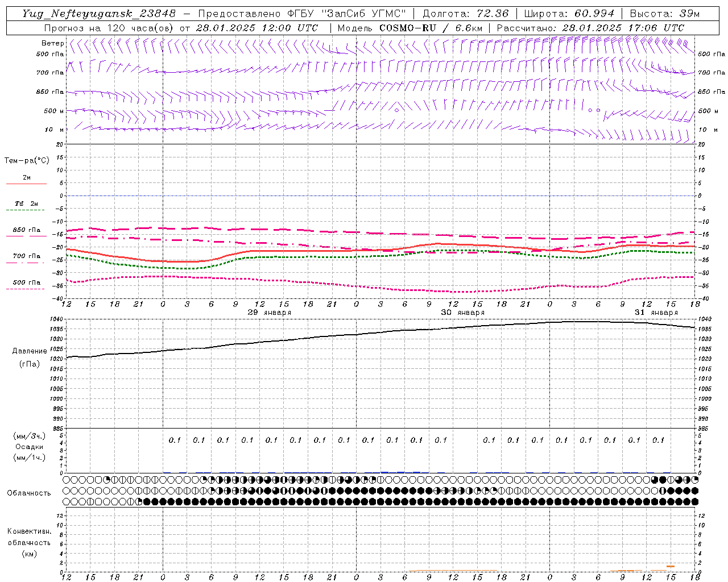Click the station title Yug_Nefteyugansk_23848
This screenshot has width=728, height=582.
[99, 14]
